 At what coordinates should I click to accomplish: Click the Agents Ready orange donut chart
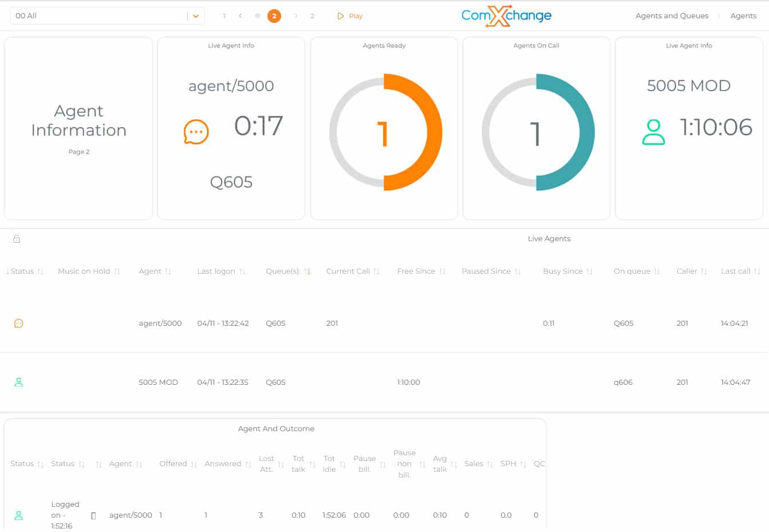pos(385,132)
